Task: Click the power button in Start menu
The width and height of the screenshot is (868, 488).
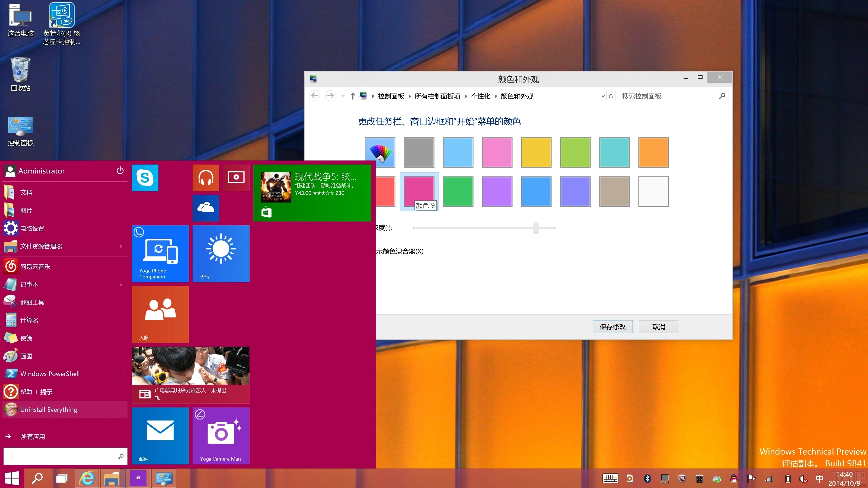Action: pos(120,171)
